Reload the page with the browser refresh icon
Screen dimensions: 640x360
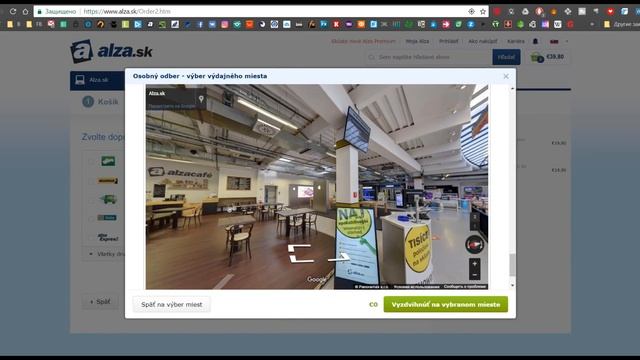pyautogui.click(x=13, y=11)
